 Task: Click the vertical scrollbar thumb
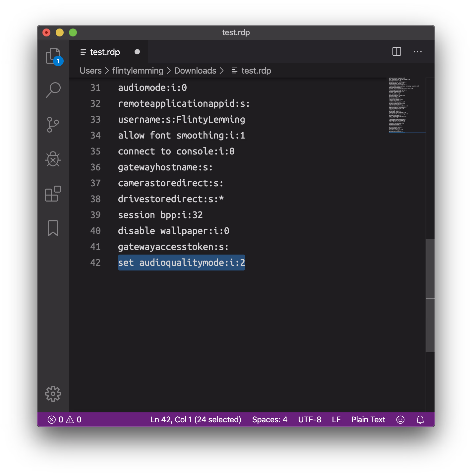pyautogui.click(x=430, y=295)
